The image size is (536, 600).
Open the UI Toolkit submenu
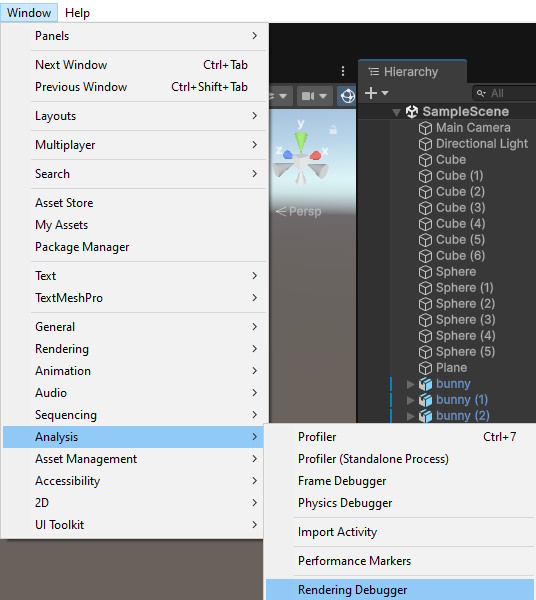click(133, 525)
